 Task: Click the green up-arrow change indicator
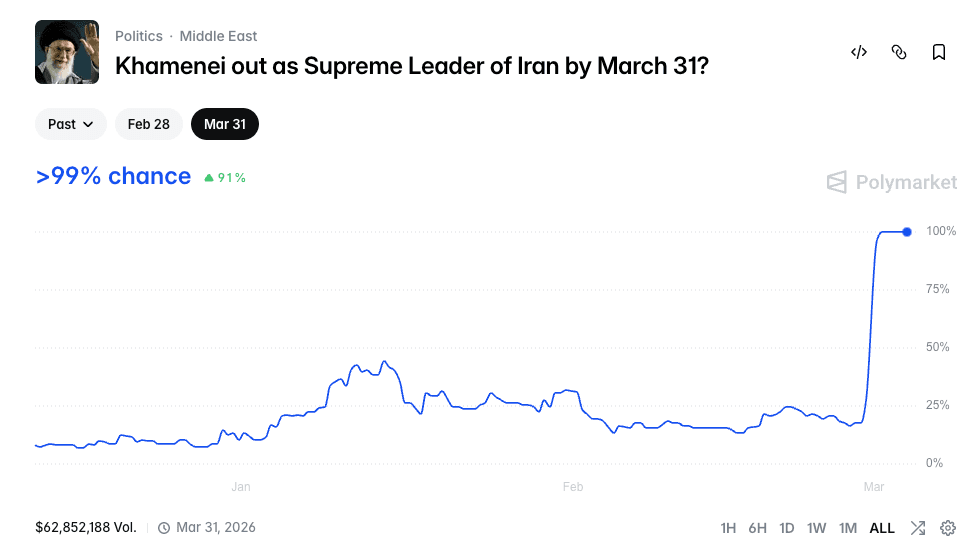[x=209, y=178]
